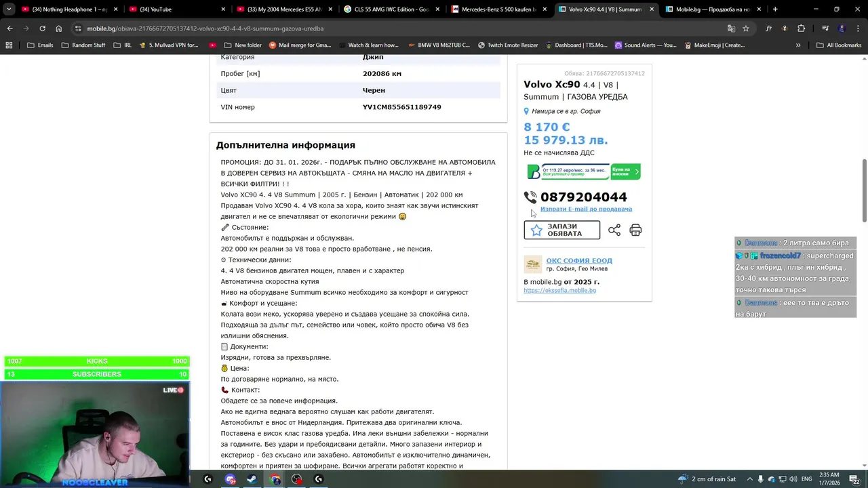
Task: Open the BMW V8 M62TUB bookmark
Action: coord(438,45)
